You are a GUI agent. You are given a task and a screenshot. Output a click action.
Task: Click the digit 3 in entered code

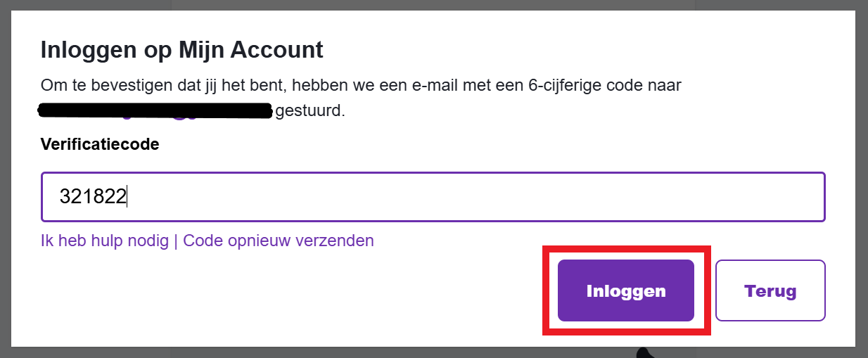65,197
